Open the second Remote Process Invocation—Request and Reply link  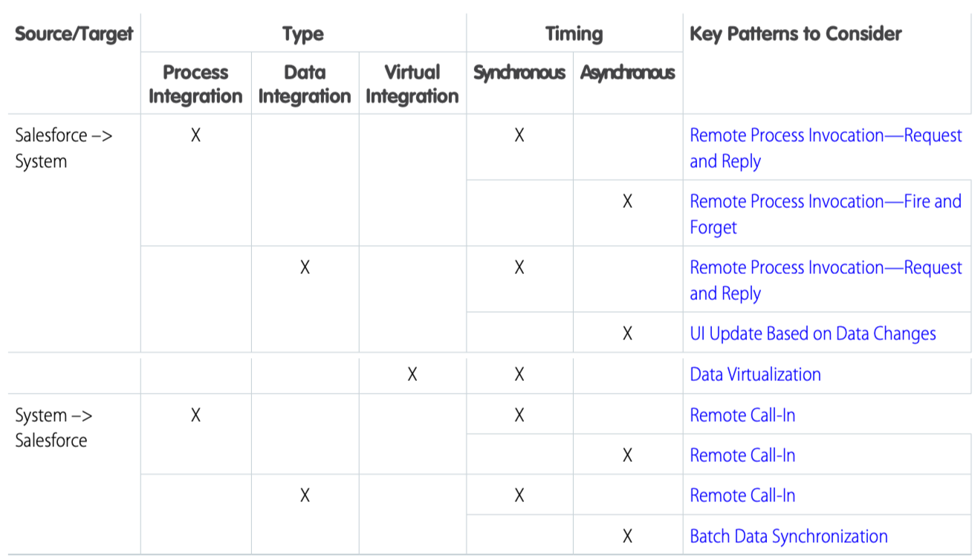point(826,280)
